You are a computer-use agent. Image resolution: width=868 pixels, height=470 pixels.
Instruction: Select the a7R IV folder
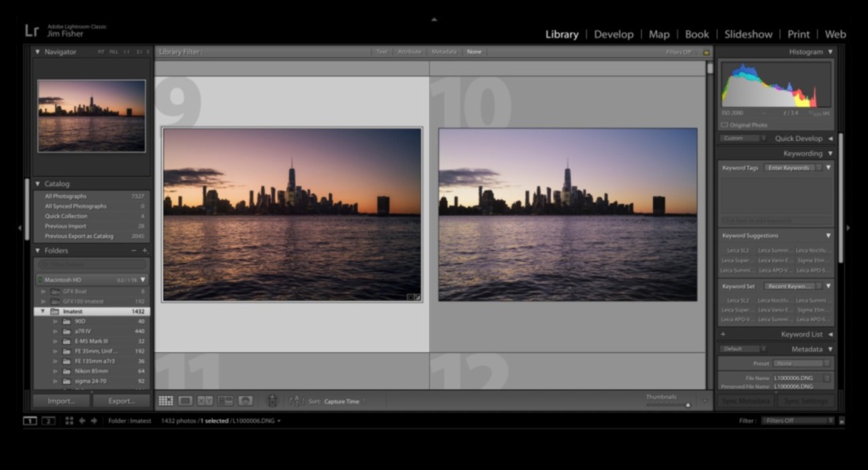pyautogui.click(x=84, y=331)
